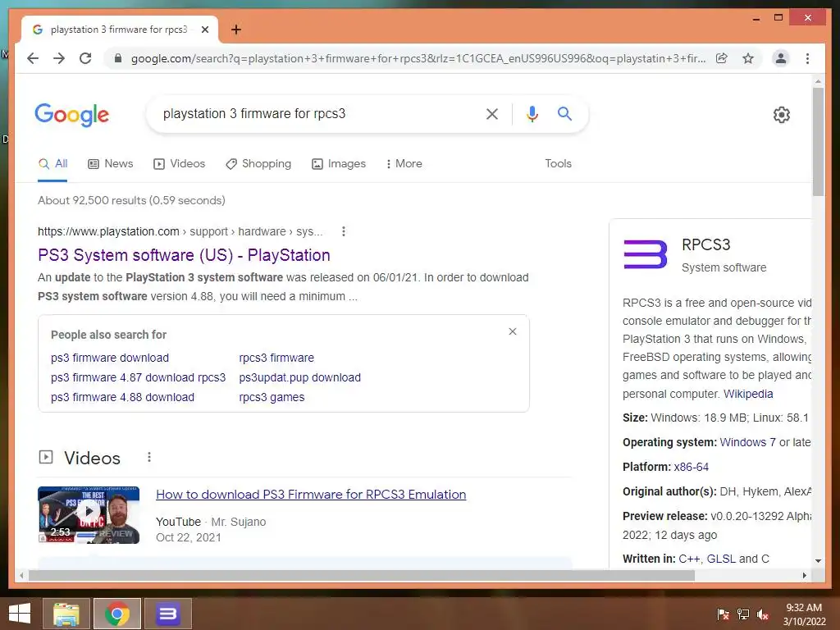Open GLSL language link
The image size is (840, 630).
coord(721,559)
